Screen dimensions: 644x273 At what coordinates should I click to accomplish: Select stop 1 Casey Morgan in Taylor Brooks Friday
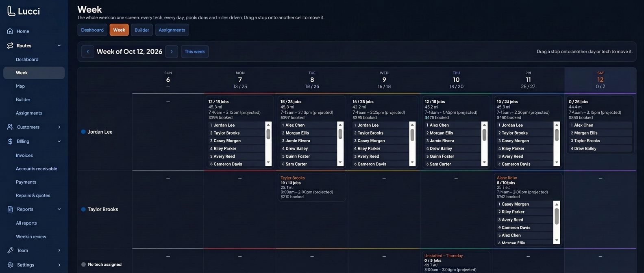(525, 204)
